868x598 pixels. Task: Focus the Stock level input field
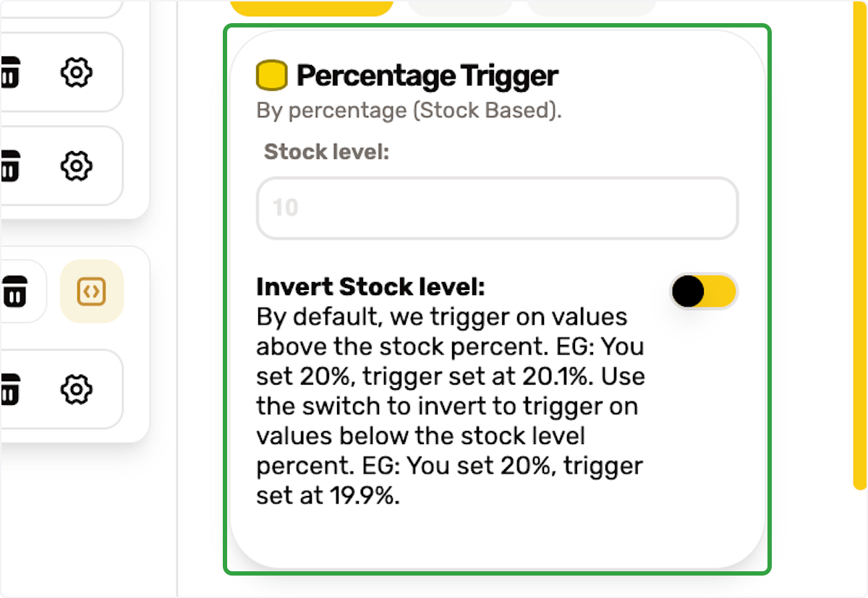(498, 208)
